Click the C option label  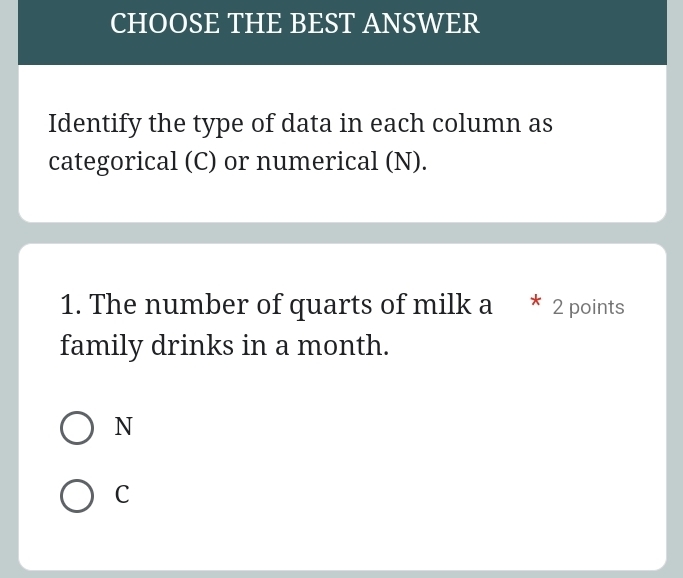(122, 495)
